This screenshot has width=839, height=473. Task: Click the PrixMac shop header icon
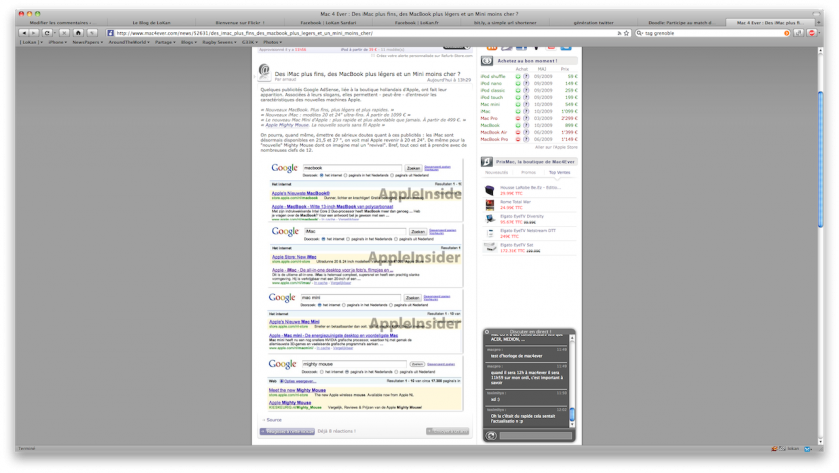coord(487,162)
